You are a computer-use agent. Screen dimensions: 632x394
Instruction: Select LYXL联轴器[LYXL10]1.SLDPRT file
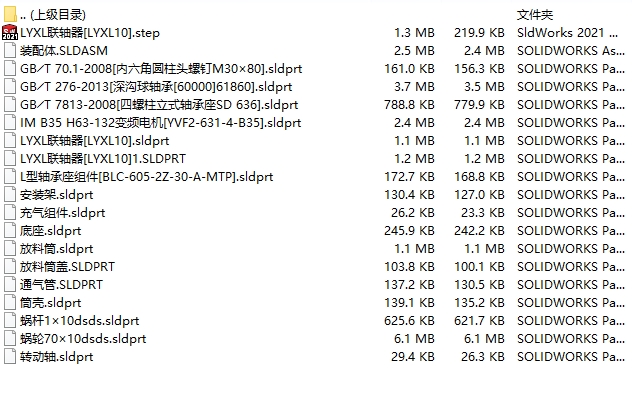[103, 159]
